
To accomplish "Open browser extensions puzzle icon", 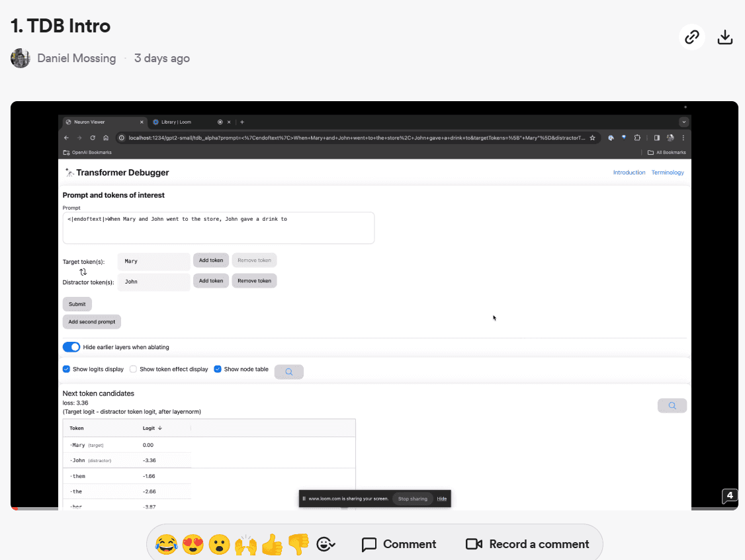I will point(637,138).
